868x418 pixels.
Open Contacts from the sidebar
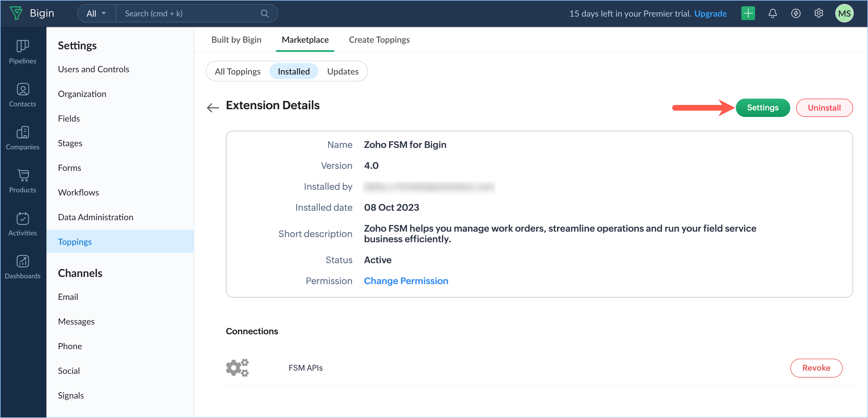click(23, 95)
